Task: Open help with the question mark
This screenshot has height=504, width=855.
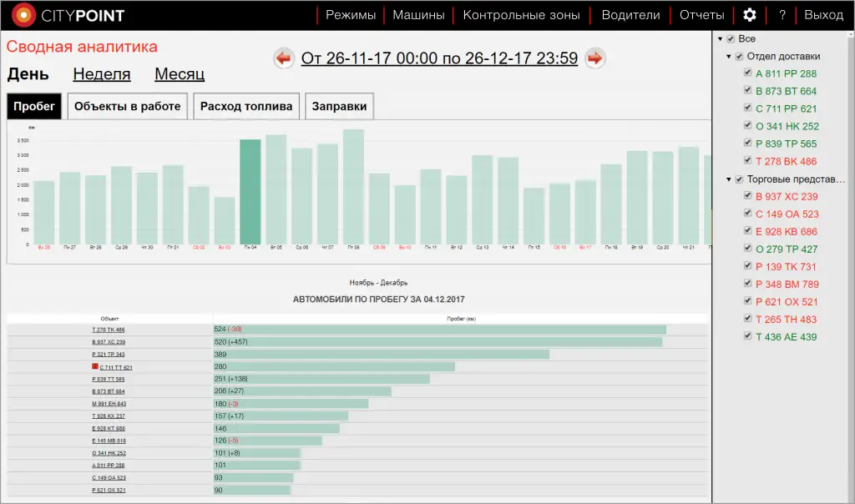Action: coord(782,15)
